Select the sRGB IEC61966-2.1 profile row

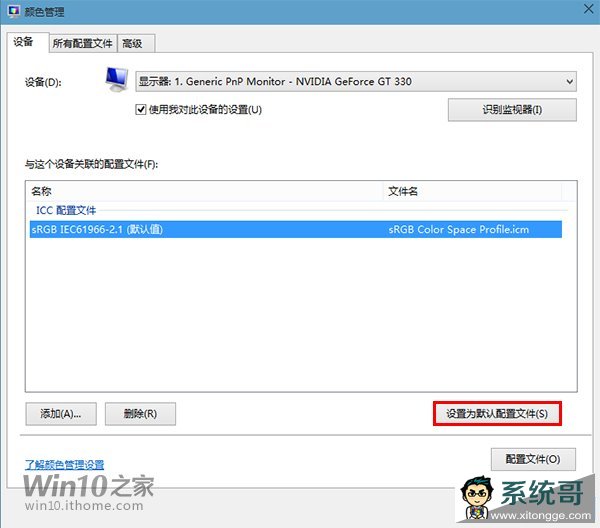(x=295, y=230)
